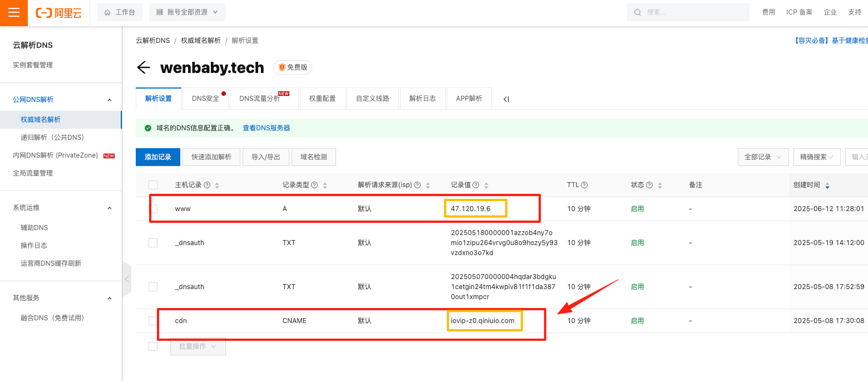
Task: Tick the select-all checkbox in header
Action: 153,185
